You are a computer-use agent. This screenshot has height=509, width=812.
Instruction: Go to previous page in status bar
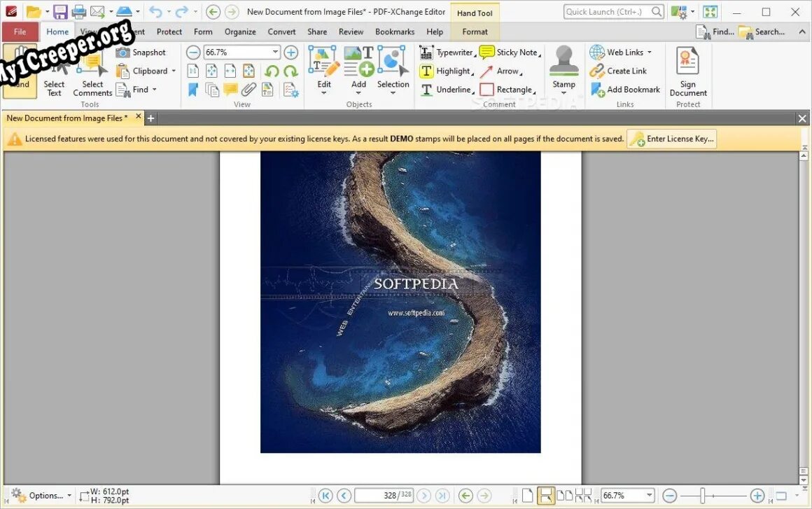[344, 496]
